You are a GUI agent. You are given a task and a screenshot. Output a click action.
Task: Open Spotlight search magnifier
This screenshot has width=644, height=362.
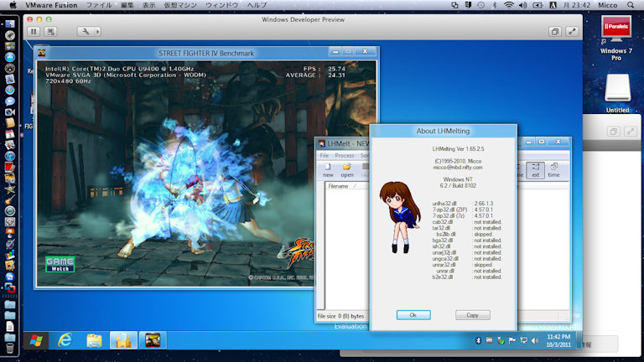631,5
